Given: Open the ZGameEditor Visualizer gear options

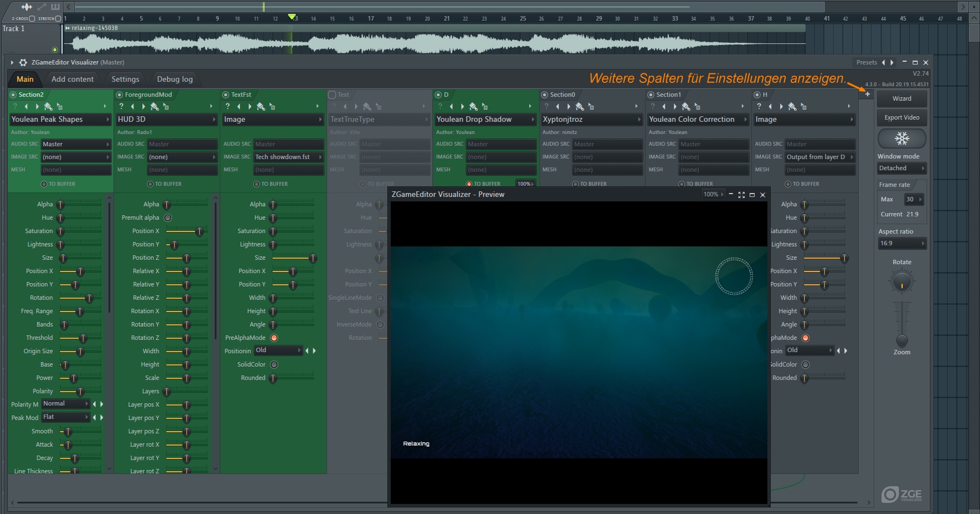Looking at the screenshot, I should (23, 62).
